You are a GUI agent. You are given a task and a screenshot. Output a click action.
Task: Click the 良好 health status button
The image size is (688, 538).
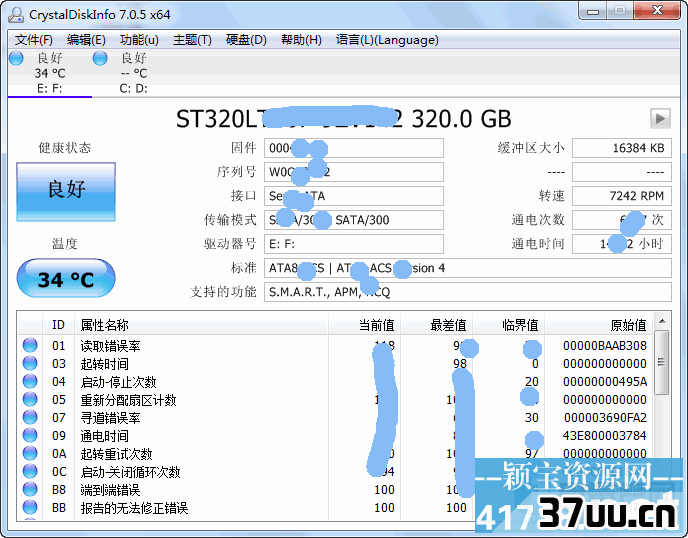click(x=66, y=192)
